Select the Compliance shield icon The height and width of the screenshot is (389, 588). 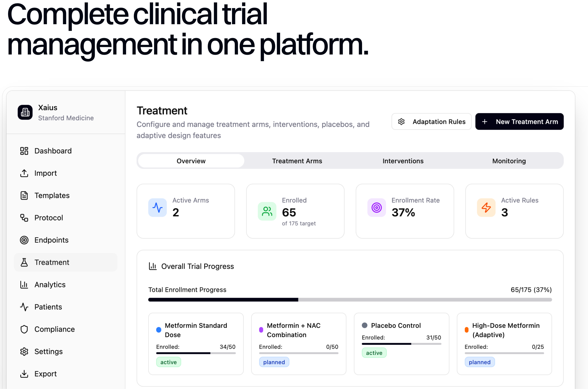click(x=24, y=329)
